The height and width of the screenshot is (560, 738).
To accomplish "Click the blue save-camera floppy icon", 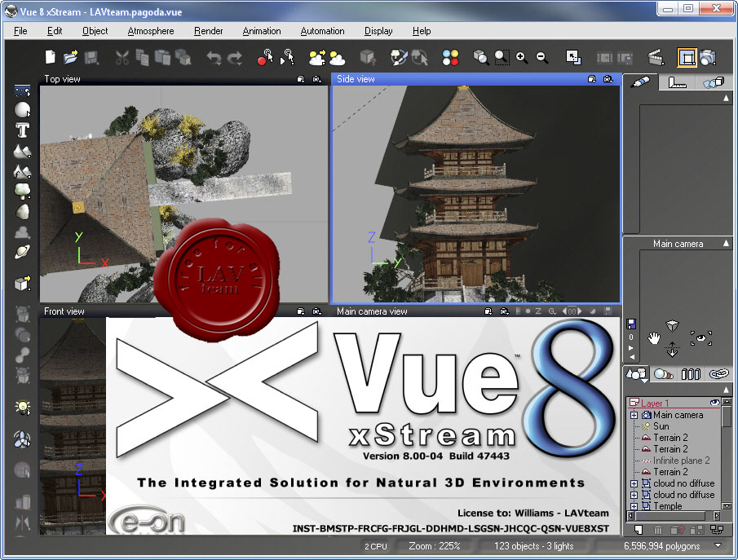I will 631,324.
